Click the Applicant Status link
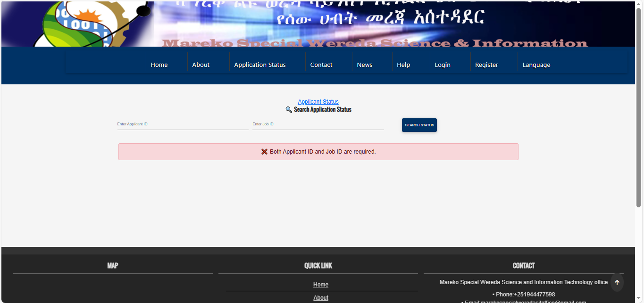The width and height of the screenshot is (644, 303). coord(318,102)
